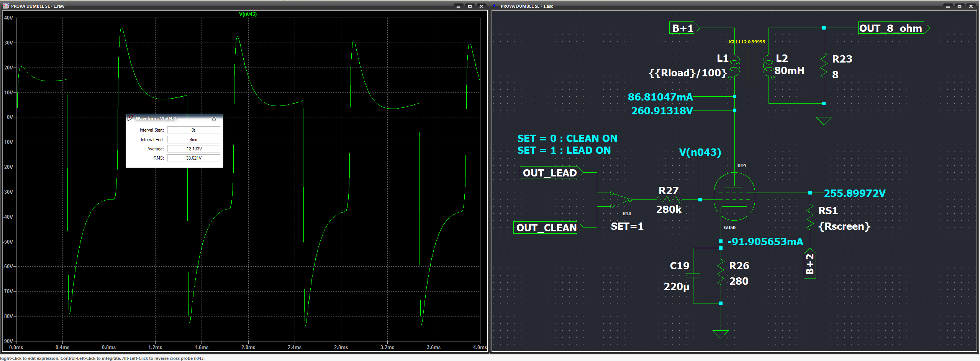Click the GU50 tube symbol U19
This screenshot has width=980, height=361.
[734, 196]
